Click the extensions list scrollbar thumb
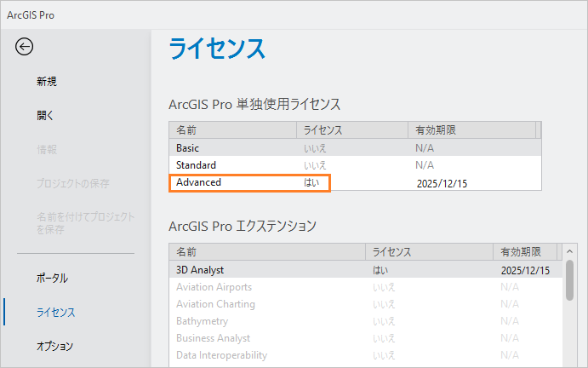This screenshot has width=588, height=368. (569, 280)
